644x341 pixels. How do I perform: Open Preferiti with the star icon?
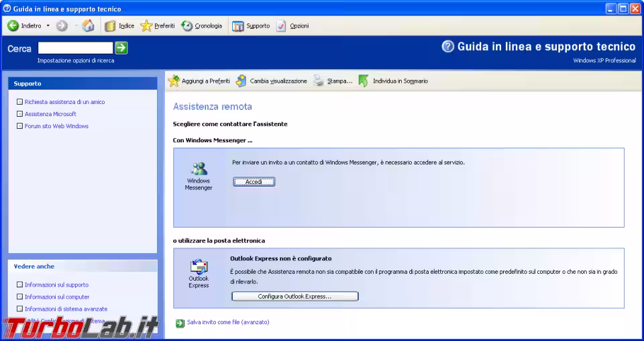pos(158,26)
